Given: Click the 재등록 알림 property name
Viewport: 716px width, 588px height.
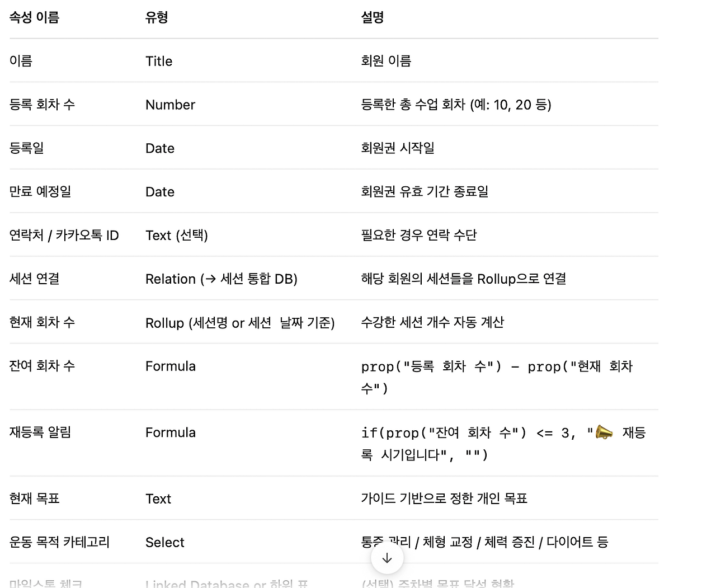Looking at the screenshot, I should [40, 432].
